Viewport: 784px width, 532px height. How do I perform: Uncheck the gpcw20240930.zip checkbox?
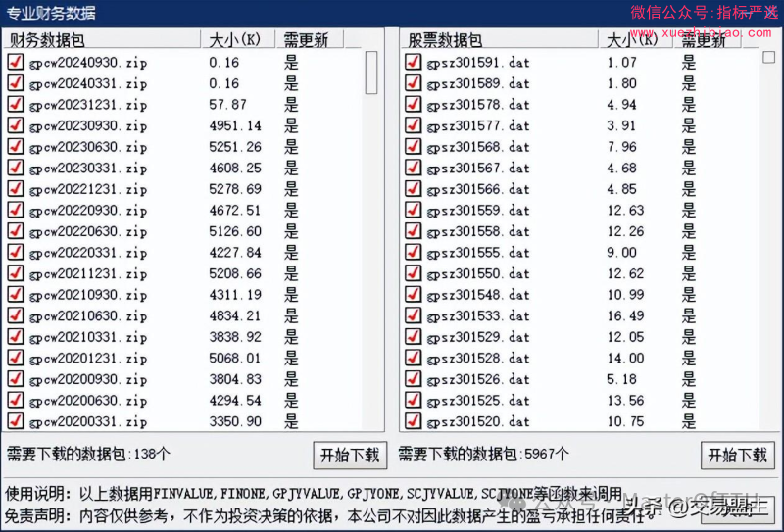pos(16,62)
